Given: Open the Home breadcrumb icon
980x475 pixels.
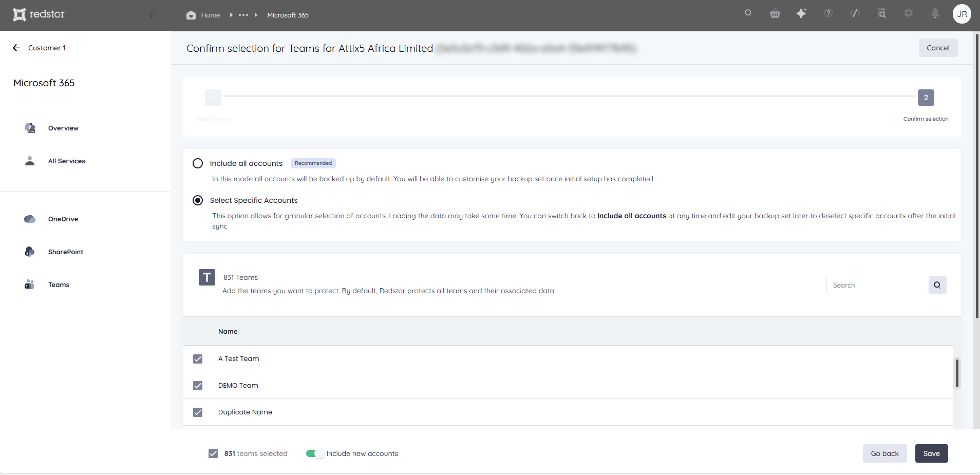Looking at the screenshot, I should pyautogui.click(x=191, y=15).
